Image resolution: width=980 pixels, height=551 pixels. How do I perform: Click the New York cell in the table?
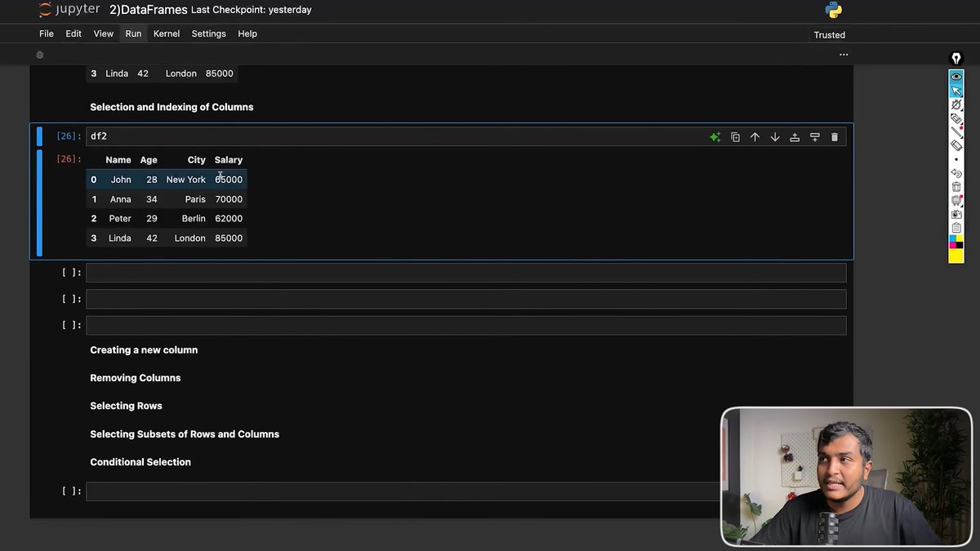186,180
